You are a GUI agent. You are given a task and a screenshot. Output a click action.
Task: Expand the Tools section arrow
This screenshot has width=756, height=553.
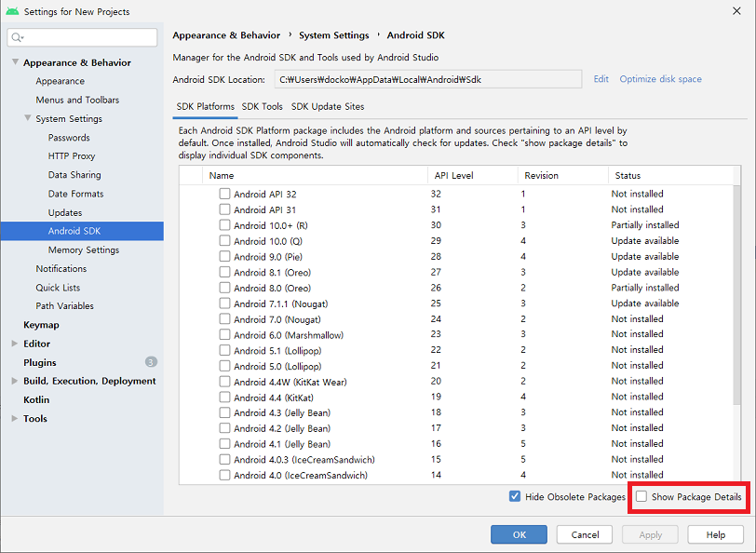(15, 419)
